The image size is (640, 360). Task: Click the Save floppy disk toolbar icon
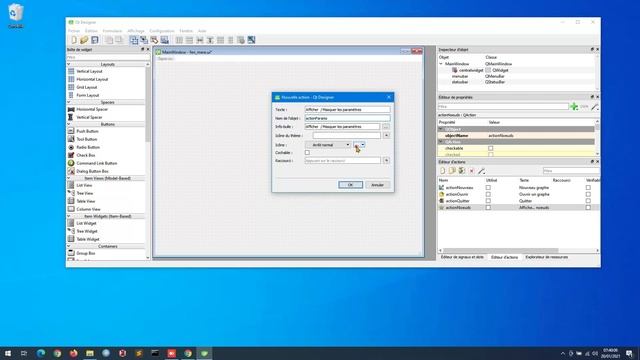coord(95,40)
